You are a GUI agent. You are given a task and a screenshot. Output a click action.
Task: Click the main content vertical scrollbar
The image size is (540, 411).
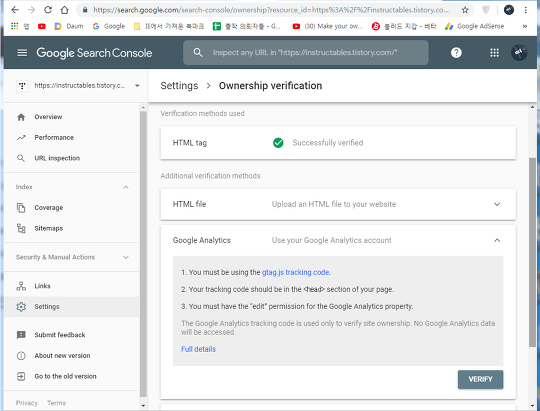point(532,251)
